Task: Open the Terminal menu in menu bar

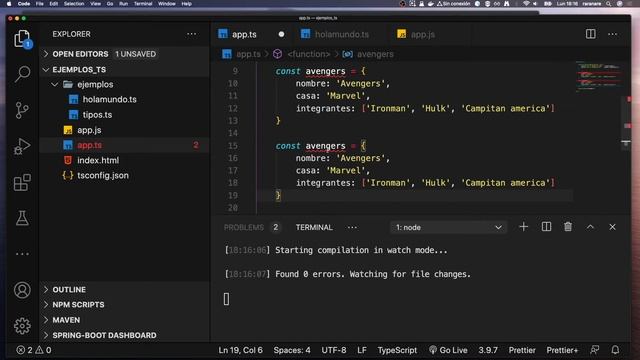Action: click(143, 4)
